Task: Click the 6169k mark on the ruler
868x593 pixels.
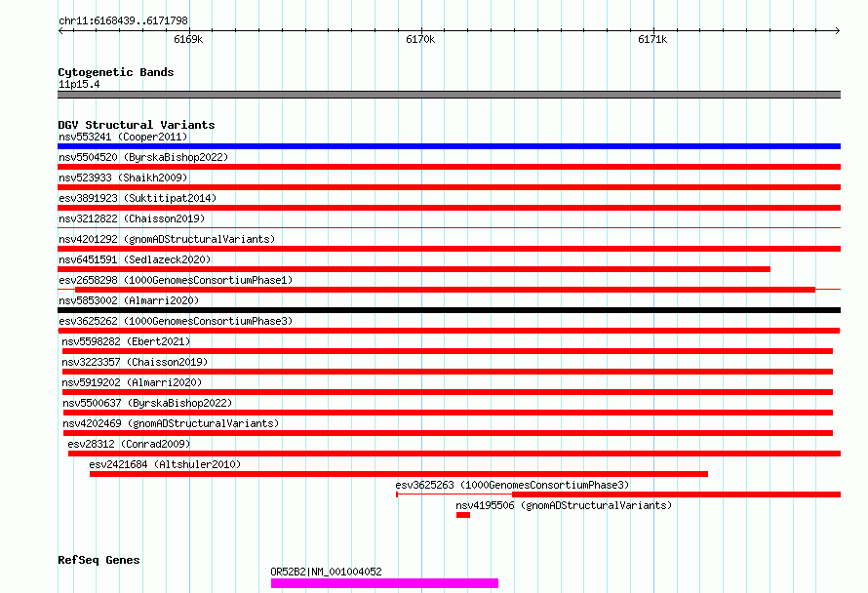Action: point(187,40)
